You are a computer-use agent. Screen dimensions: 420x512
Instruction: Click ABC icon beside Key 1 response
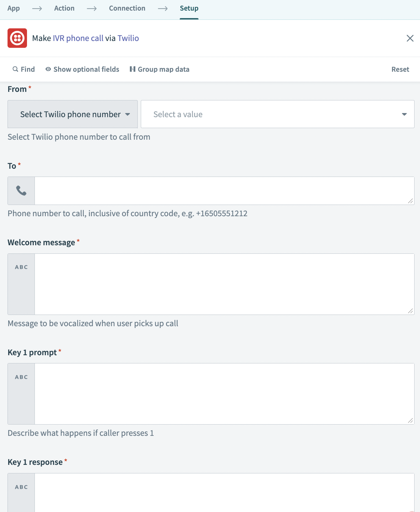pos(21,487)
